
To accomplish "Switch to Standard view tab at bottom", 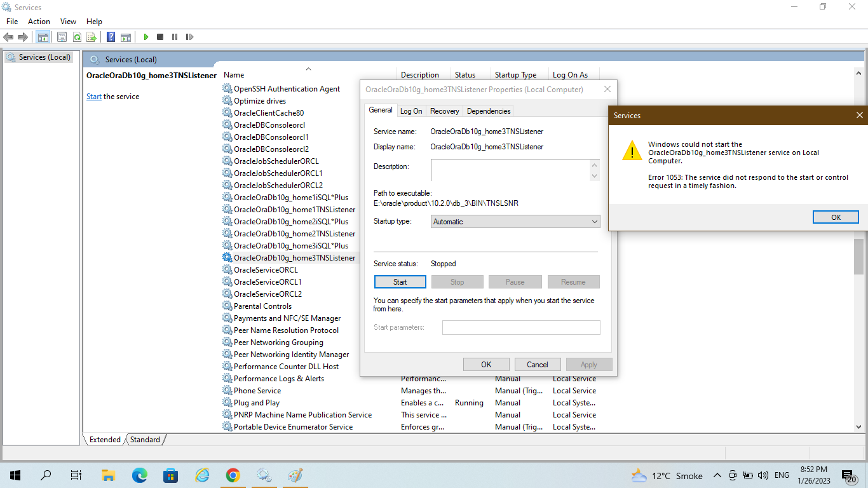I will (x=146, y=439).
